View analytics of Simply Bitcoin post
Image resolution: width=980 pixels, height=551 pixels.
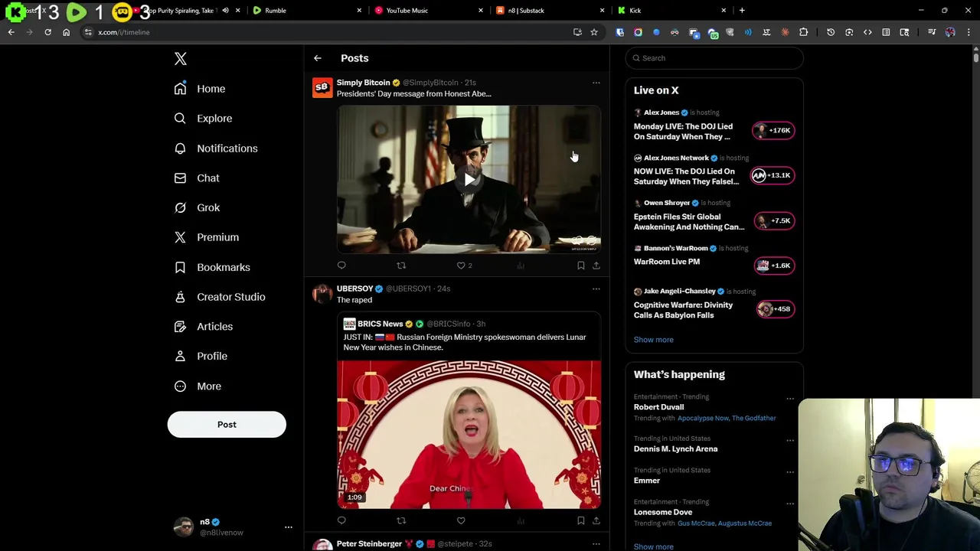click(521, 266)
